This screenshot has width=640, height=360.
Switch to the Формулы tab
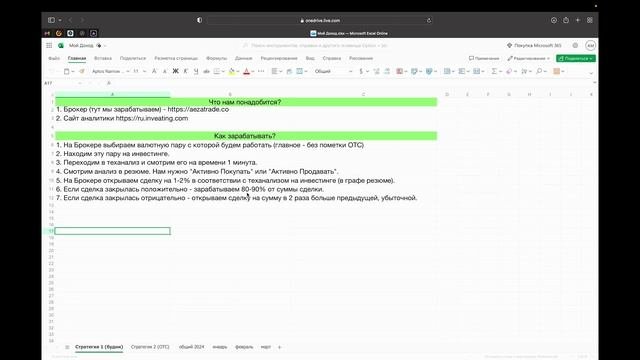216,58
